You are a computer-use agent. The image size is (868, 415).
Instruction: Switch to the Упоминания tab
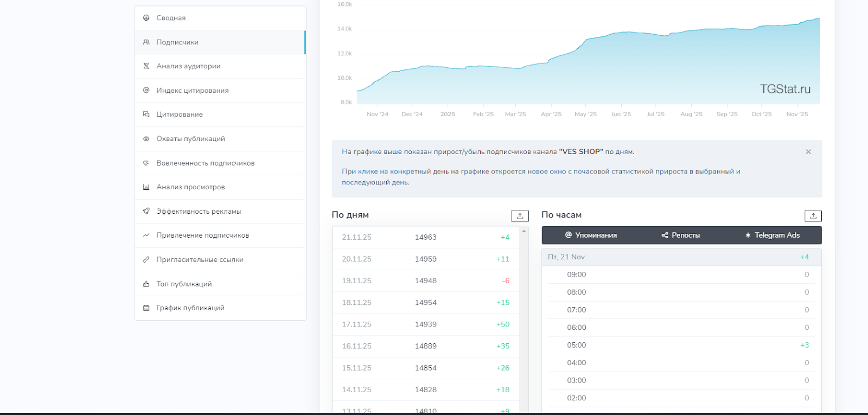591,235
